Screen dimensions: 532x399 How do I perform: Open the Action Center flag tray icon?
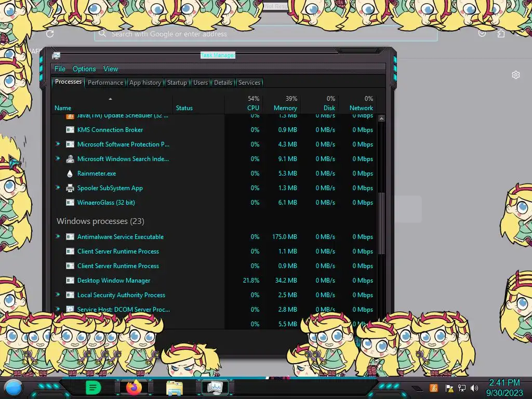click(449, 388)
